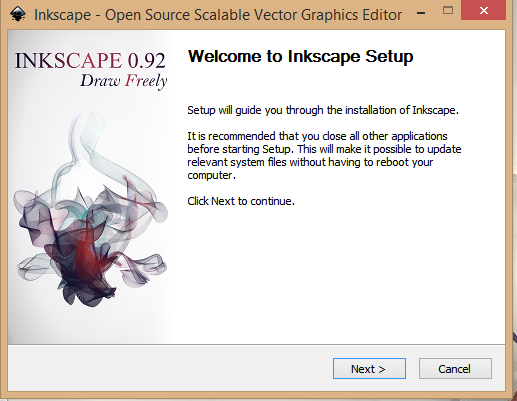Minimize the Inkscape setup window
The width and height of the screenshot is (517, 401).
pos(421,13)
